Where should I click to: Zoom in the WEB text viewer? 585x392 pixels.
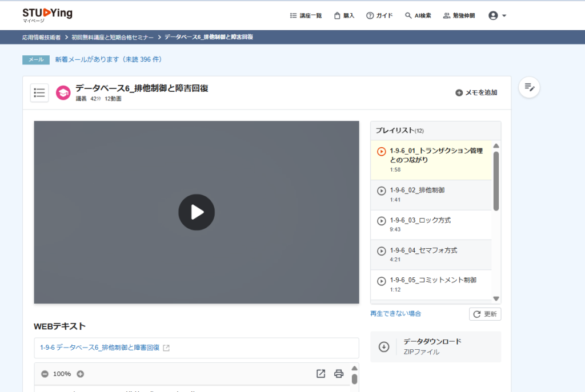pyautogui.click(x=81, y=374)
